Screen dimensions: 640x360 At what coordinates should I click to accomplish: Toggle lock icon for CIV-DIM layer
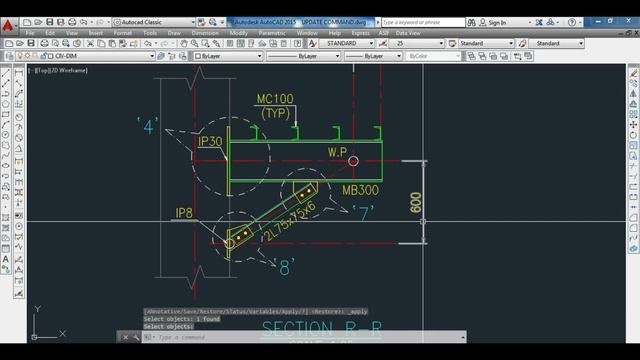(43, 56)
